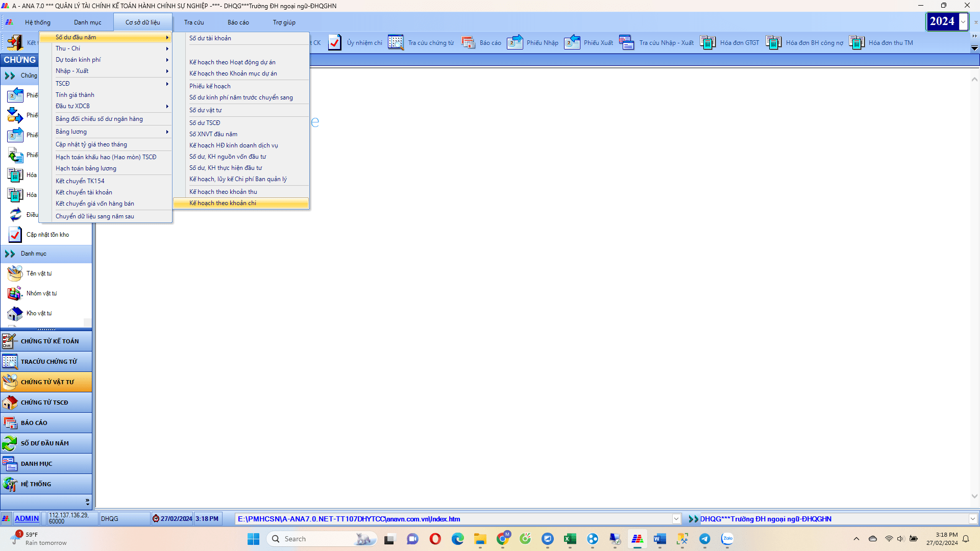Select Kế hoạch theo khoản chi menu item
980x551 pixels.
click(223, 203)
